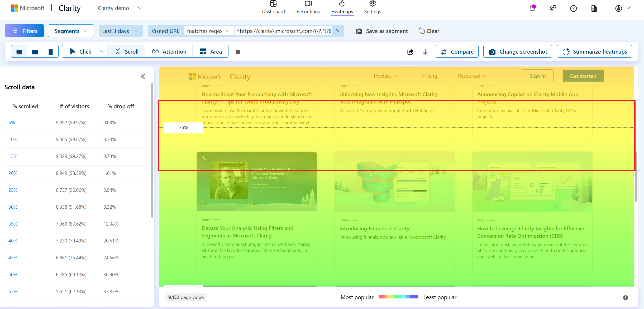
Task: Expand the account menu chevron
Action: 628,8
